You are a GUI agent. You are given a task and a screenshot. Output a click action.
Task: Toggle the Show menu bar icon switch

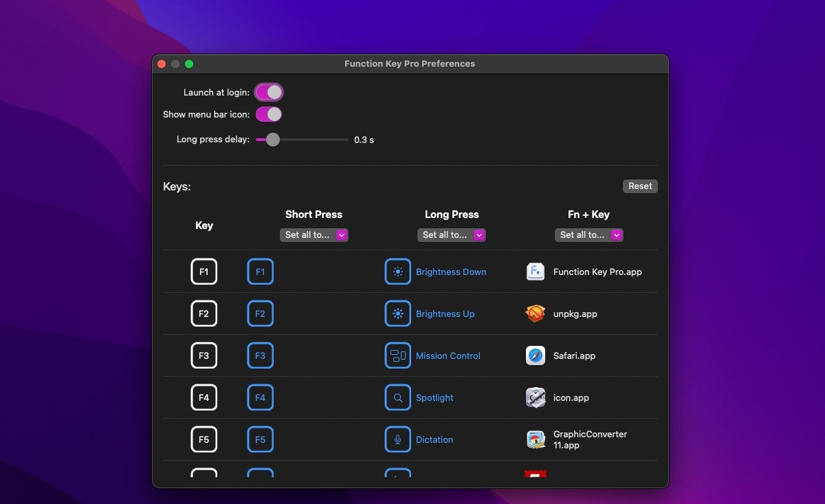pos(269,114)
